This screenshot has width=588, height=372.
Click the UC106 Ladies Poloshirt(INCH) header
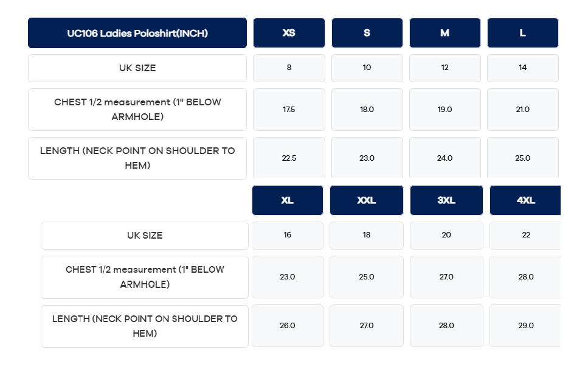[137, 33]
